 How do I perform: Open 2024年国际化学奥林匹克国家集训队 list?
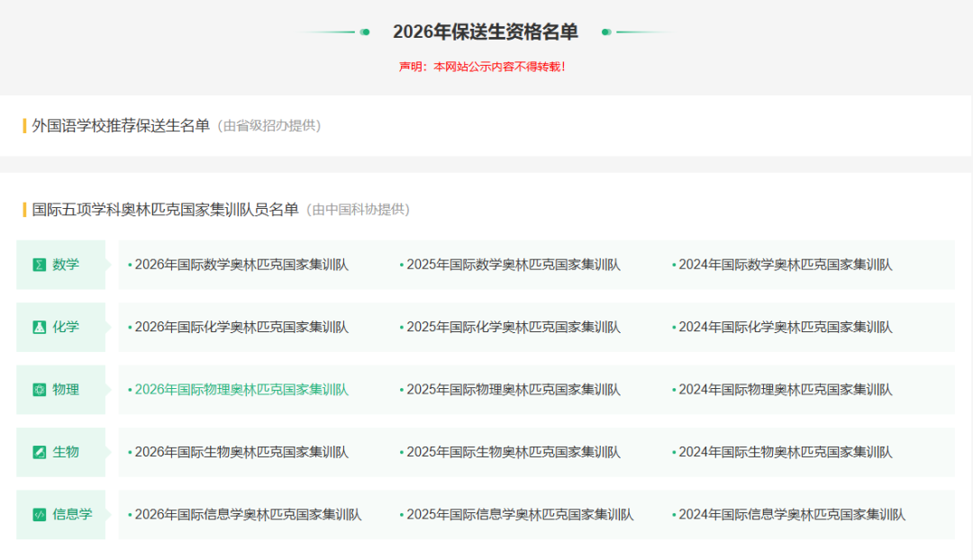(x=785, y=328)
